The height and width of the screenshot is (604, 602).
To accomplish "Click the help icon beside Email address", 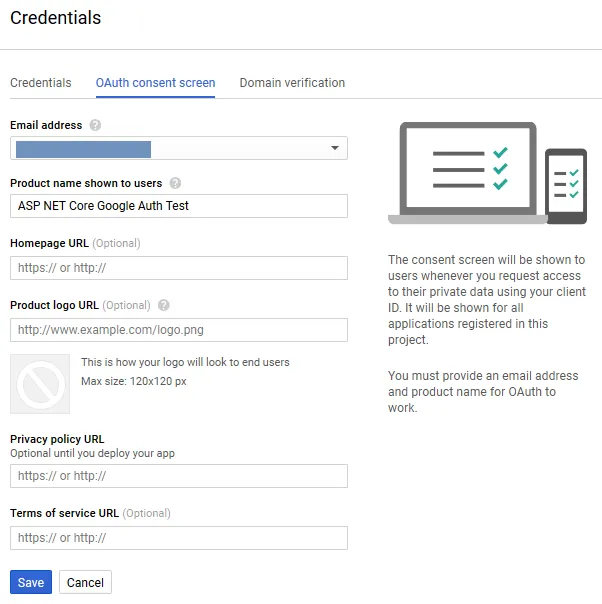I will coord(95,126).
